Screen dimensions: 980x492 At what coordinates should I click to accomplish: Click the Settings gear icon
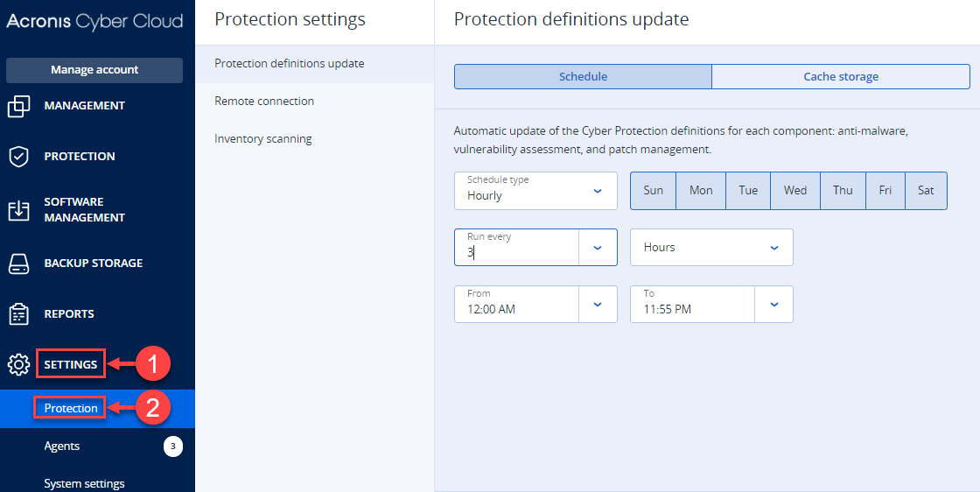coord(18,364)
